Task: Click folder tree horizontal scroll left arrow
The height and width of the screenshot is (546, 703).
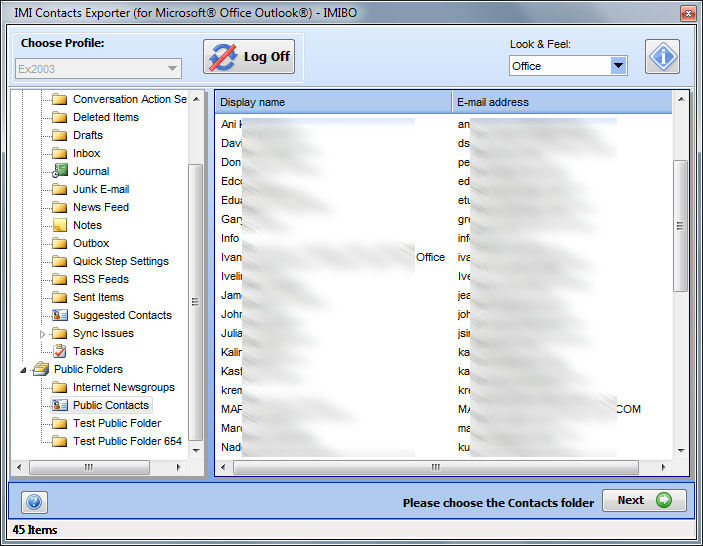Action: click(x=19, y=467)
